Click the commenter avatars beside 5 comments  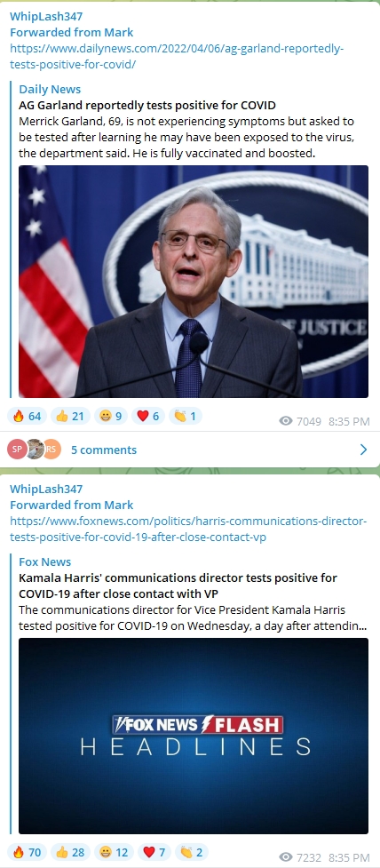tap(34, 450)
